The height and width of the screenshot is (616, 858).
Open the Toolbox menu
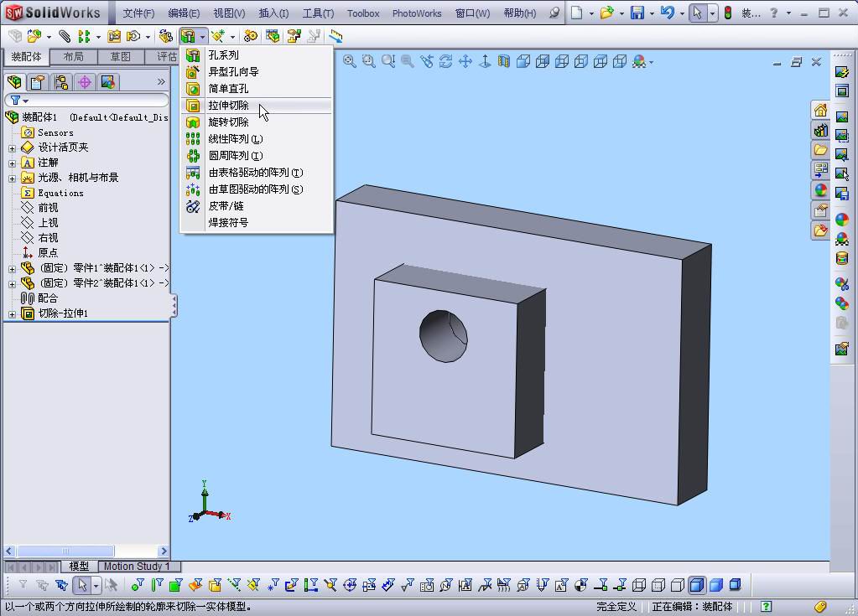pos(363,13)
